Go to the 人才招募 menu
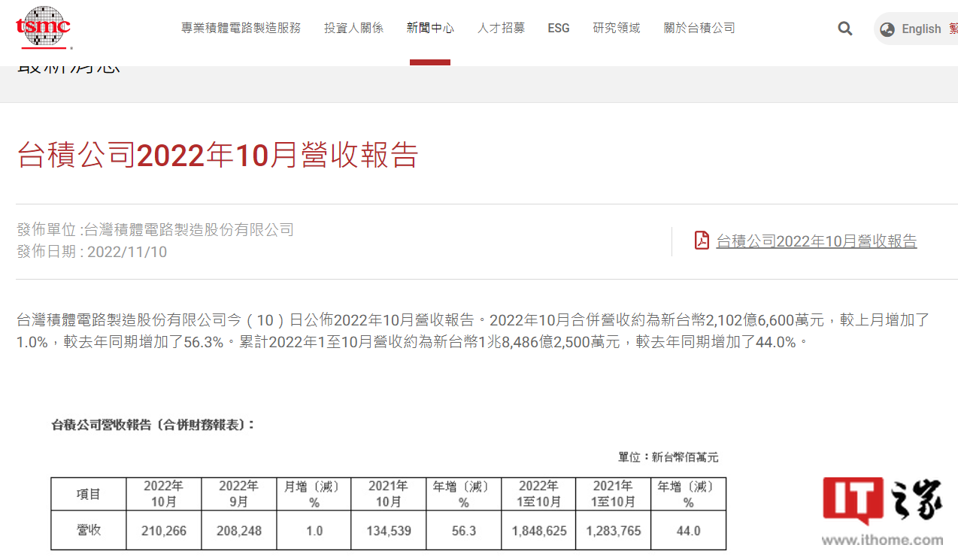This screenshot has width=958, height=560. 501,29
